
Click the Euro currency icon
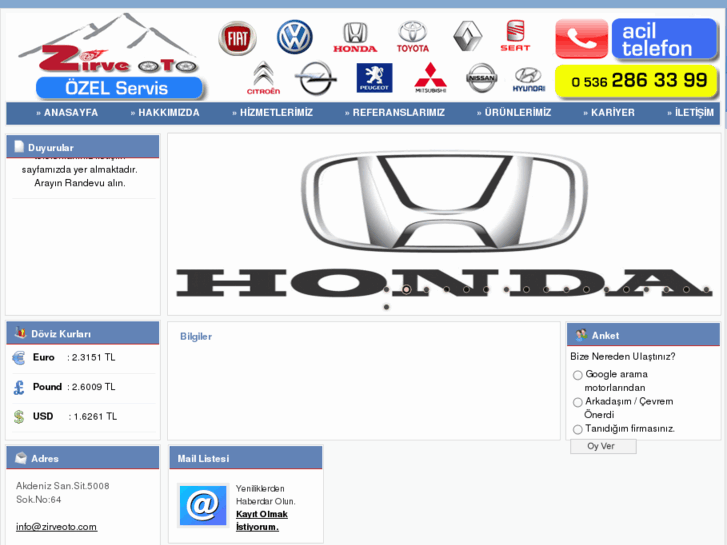(19, 358)
